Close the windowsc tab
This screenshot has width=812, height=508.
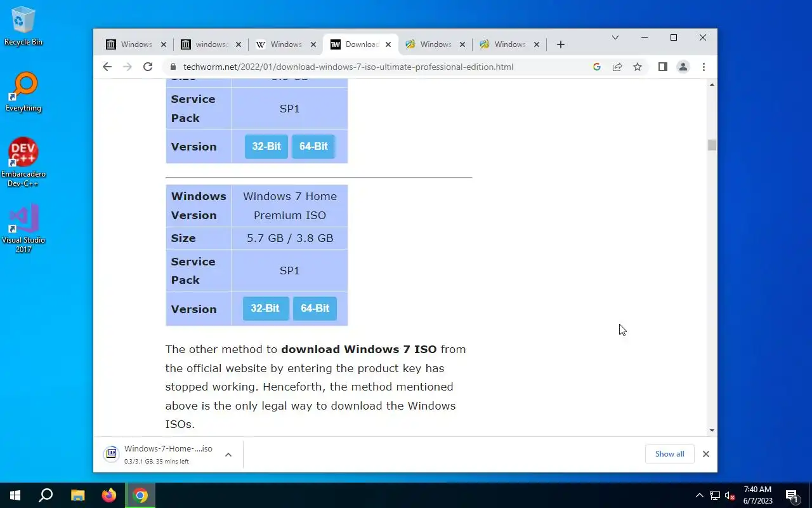click(x=239, y=44)
